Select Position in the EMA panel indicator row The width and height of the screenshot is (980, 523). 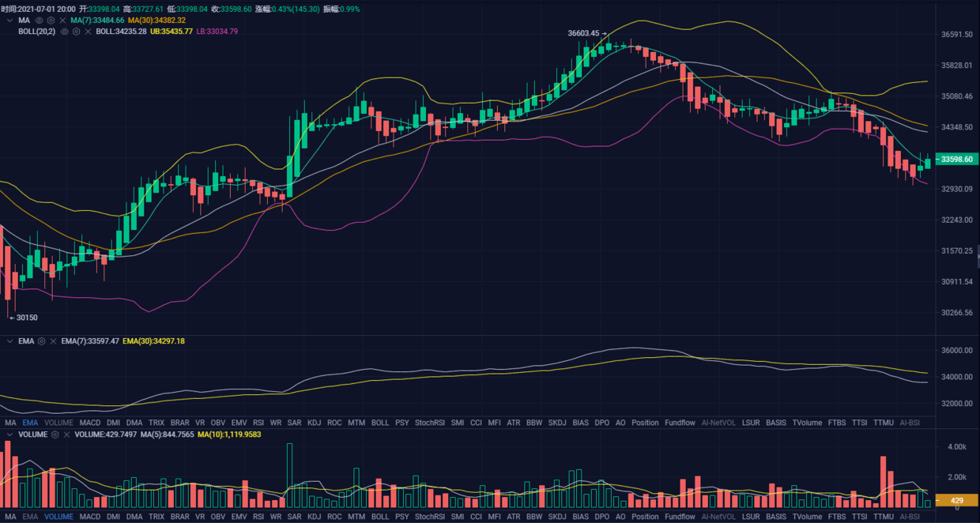pos(645,423)
